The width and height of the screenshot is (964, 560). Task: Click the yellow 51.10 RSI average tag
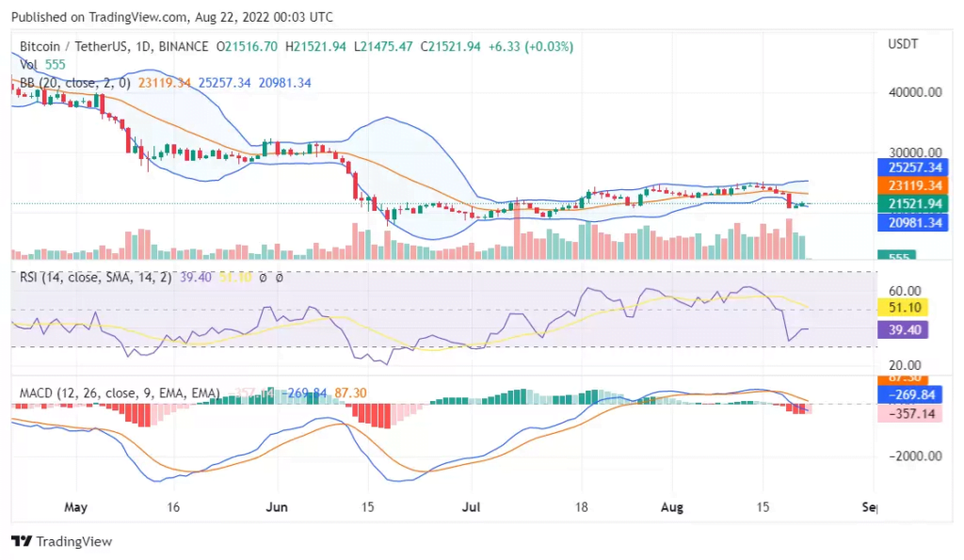(x=903, y=308)
